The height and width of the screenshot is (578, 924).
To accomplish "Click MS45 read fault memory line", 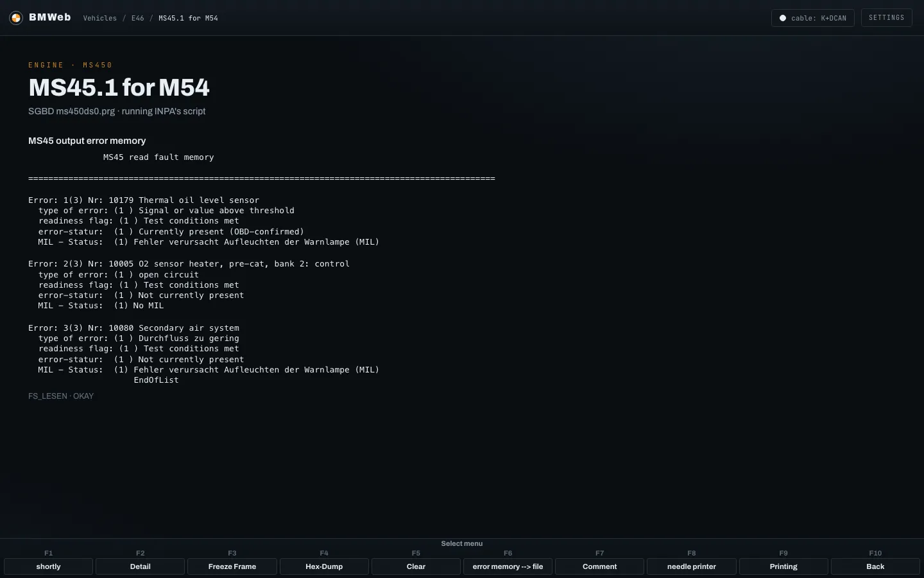I will (x=158, y=157).
